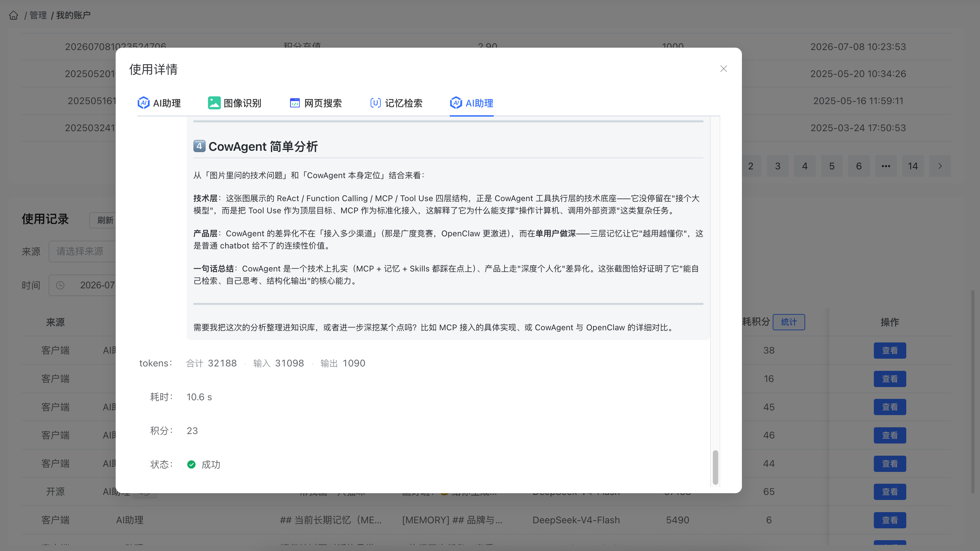Click 查看 for the row with 45 points
The height and width of the screenshot is (551, 980).
pos(889,407)
